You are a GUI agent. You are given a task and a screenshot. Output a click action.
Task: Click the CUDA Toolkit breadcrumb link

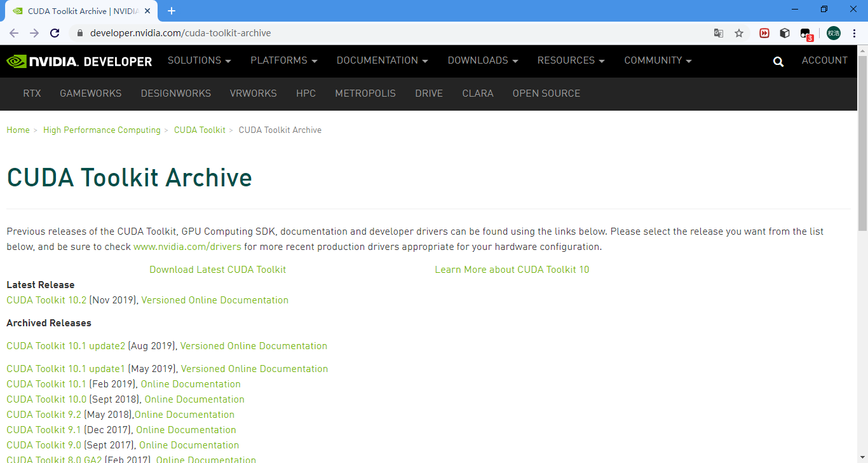(200, 130)
